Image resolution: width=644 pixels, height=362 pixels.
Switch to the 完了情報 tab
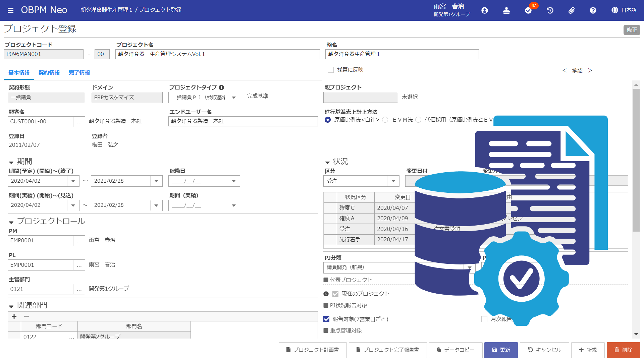click(x=79, y=73)
